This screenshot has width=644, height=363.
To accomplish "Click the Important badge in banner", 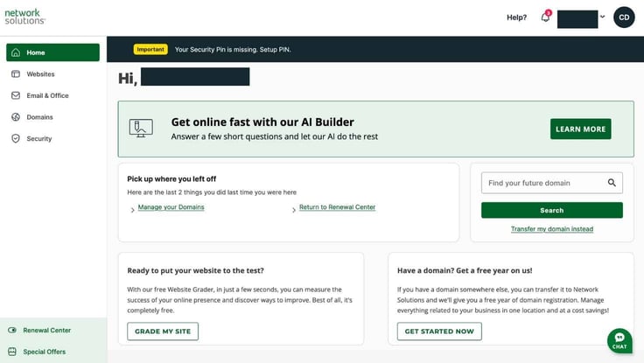I will (150, 49).
